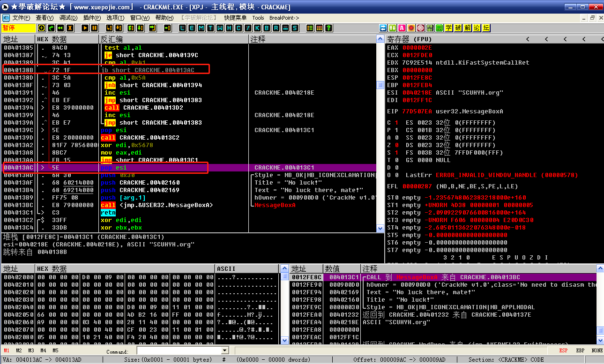
Task: Click the red target bullseye icon
Action: [420, 28]
